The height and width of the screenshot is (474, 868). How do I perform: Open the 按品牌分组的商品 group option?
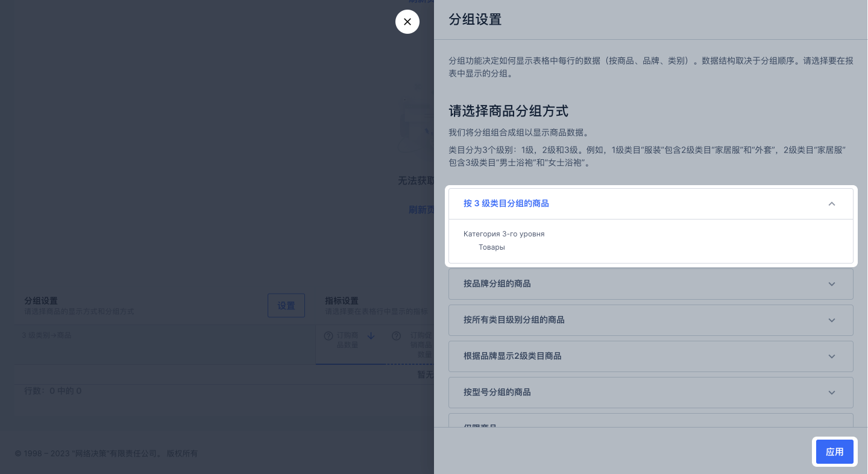(651, 284)
